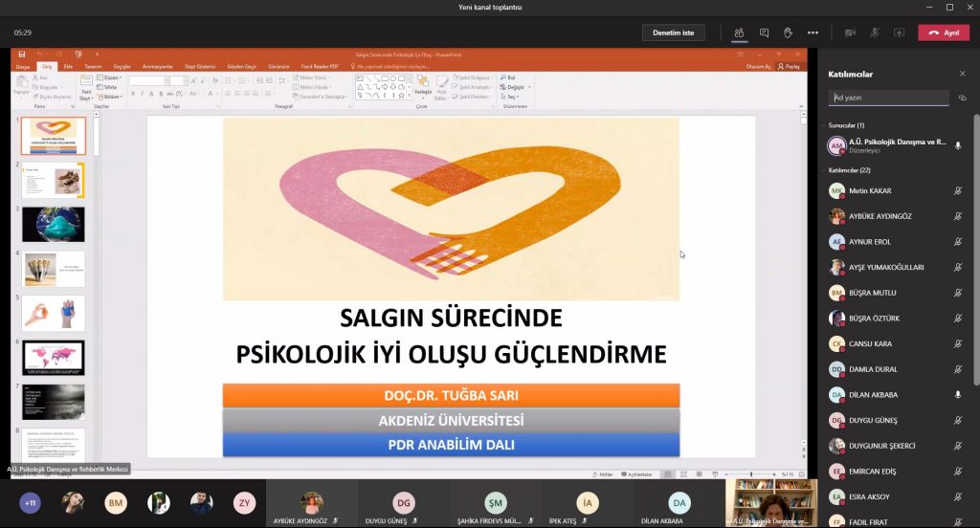
Task: Select the DUYGU GÜNEŞ participant tile
Action: click(403, 504)
